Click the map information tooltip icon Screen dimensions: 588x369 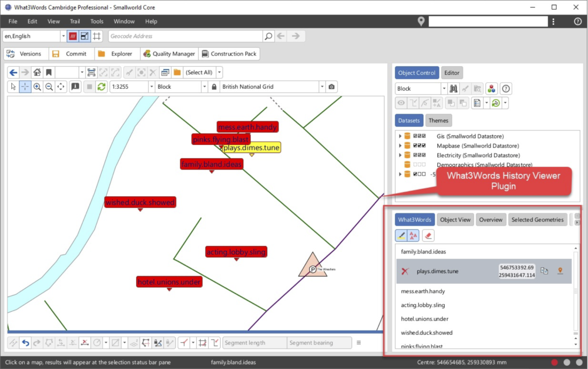[75, 87]
